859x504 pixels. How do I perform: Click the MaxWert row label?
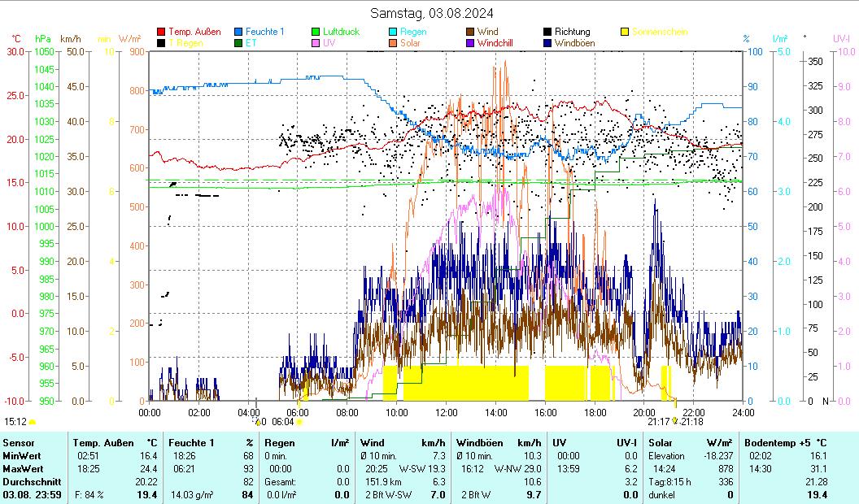pos(22,468)
